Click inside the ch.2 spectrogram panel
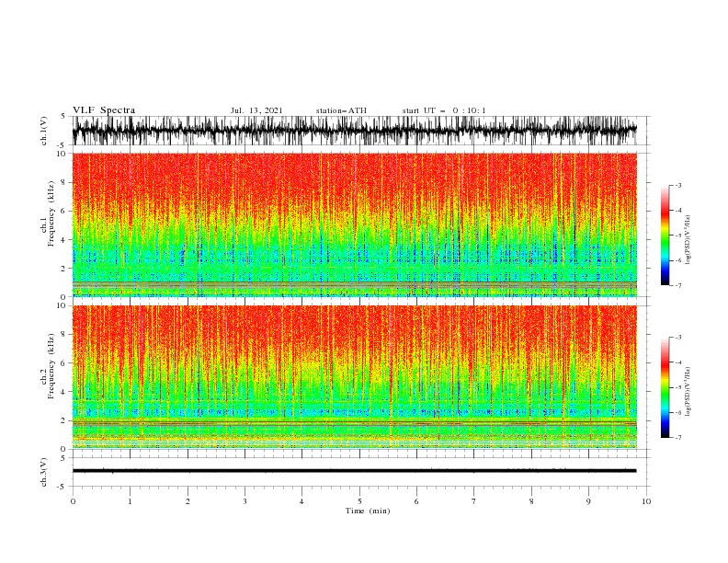Screen dimensions: 728x563 [x=354, y=377]
